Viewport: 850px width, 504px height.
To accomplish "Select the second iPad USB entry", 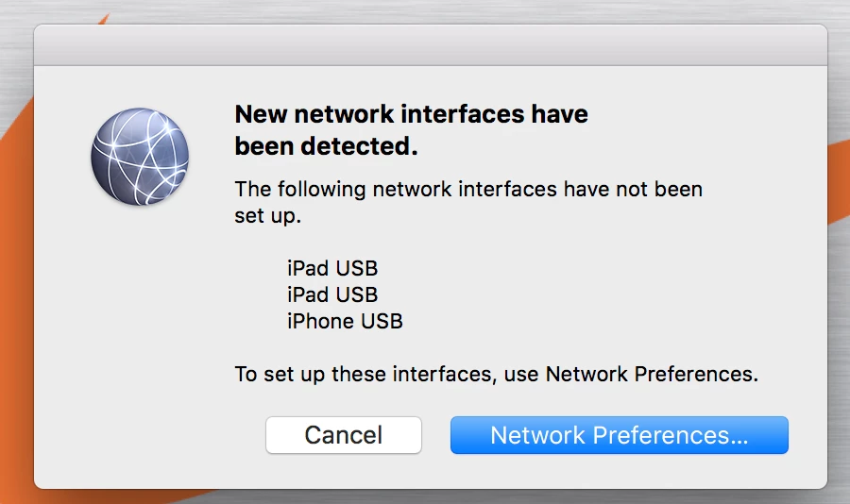I will pos(332,294).
